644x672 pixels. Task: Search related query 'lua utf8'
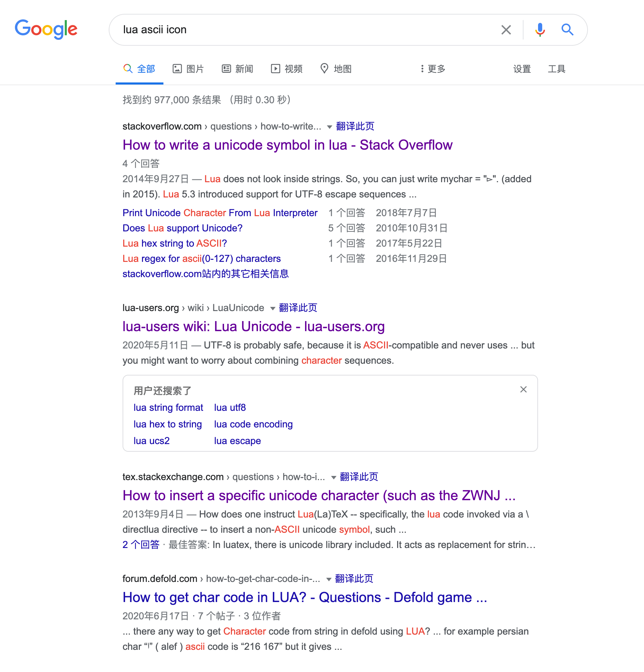coord(230,407)
